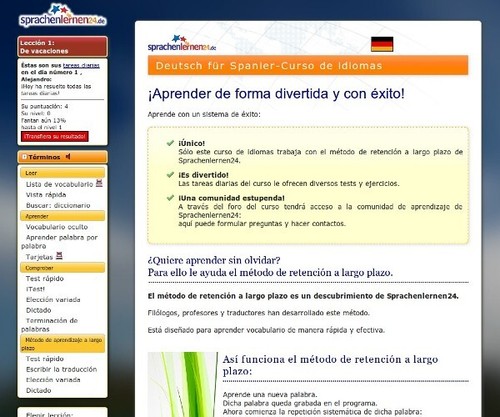
Task: Click the Términos panel header
Action: [63, 157]
